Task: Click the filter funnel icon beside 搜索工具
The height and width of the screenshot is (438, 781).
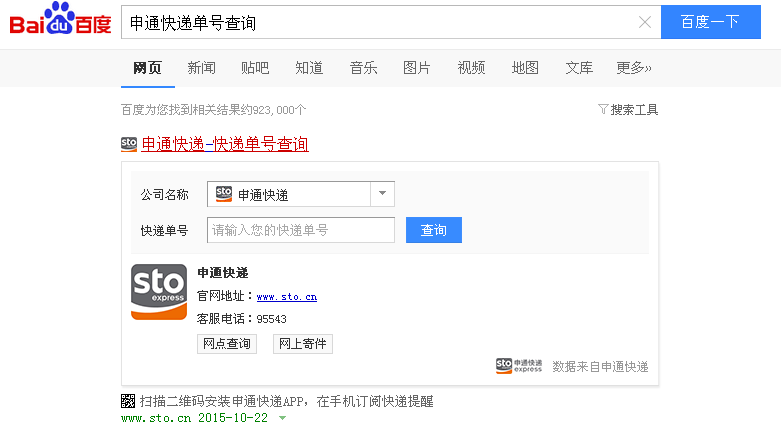Action: coord(603,109)
